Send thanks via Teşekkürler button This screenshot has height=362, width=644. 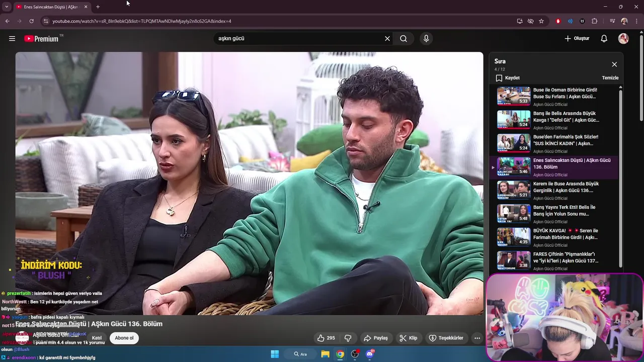pos(446,338)
